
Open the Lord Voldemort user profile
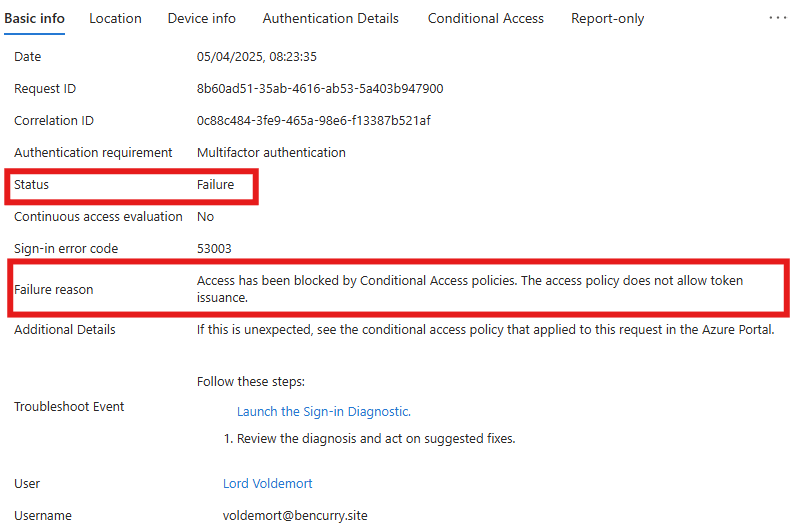point(268,484)
